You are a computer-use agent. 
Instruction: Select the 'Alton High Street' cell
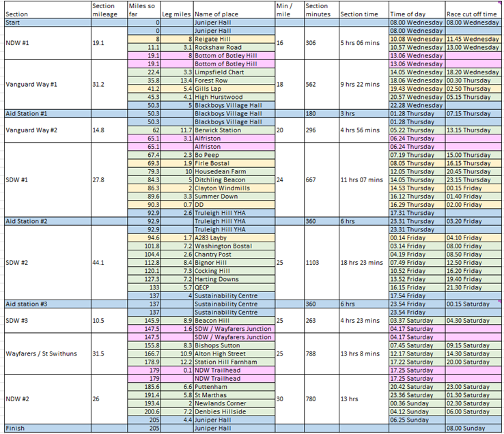click(x=234, y=353)
